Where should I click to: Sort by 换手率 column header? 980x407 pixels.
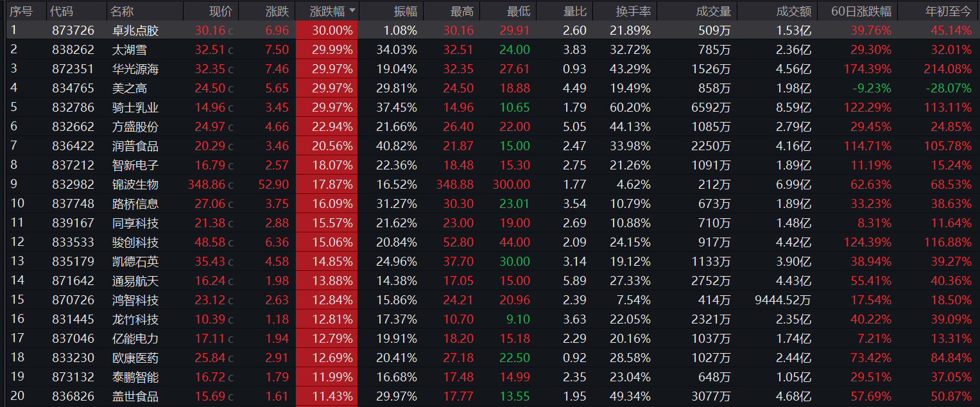(x=633, y=11)
